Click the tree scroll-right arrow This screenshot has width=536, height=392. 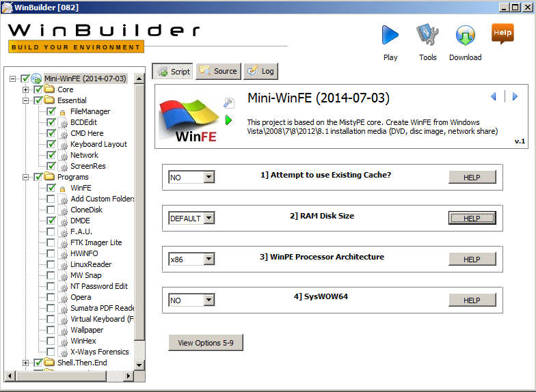click(x=129, y=376)
